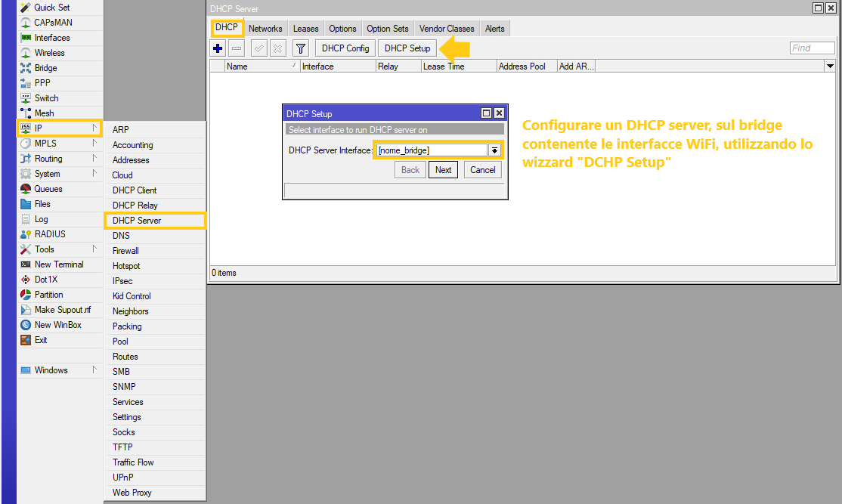Sort by the Name column header
Screen dimensions: 842x504
262,66
